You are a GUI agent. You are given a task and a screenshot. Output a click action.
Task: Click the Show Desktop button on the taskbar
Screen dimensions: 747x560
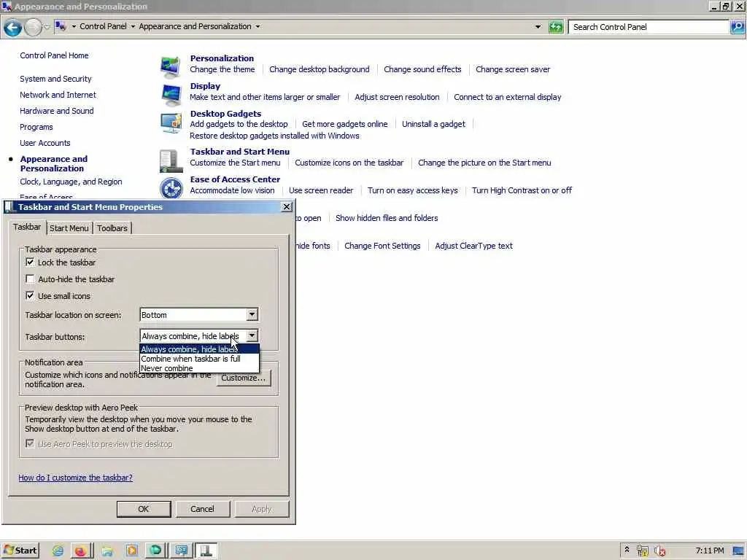739,551
